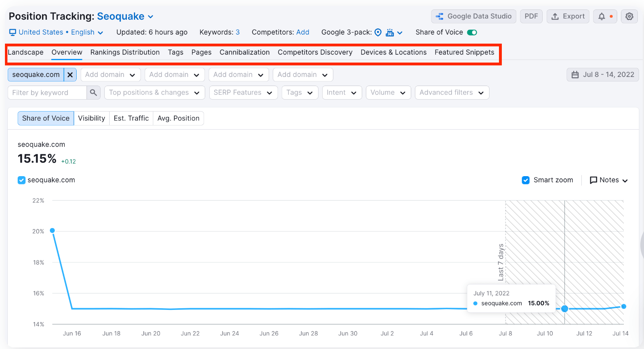Select the device icon beside Google 3-pack
The height and width of the screenshot is (349, 644).
[389, 32]
